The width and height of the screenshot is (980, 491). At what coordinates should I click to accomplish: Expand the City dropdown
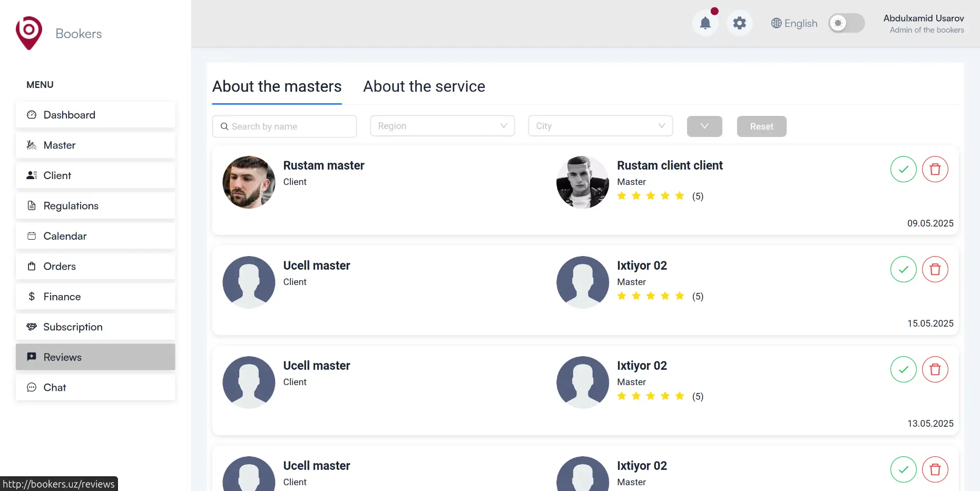coord(600,126)
